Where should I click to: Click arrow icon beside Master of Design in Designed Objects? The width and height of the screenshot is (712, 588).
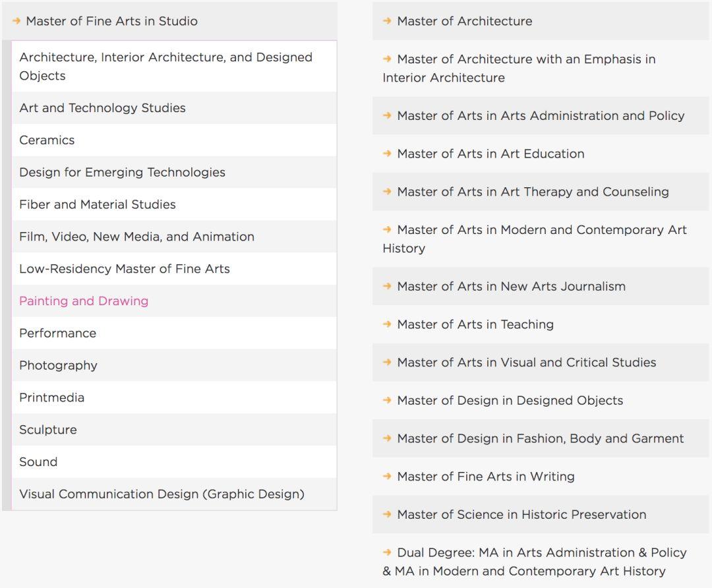[x=387, y=400]
